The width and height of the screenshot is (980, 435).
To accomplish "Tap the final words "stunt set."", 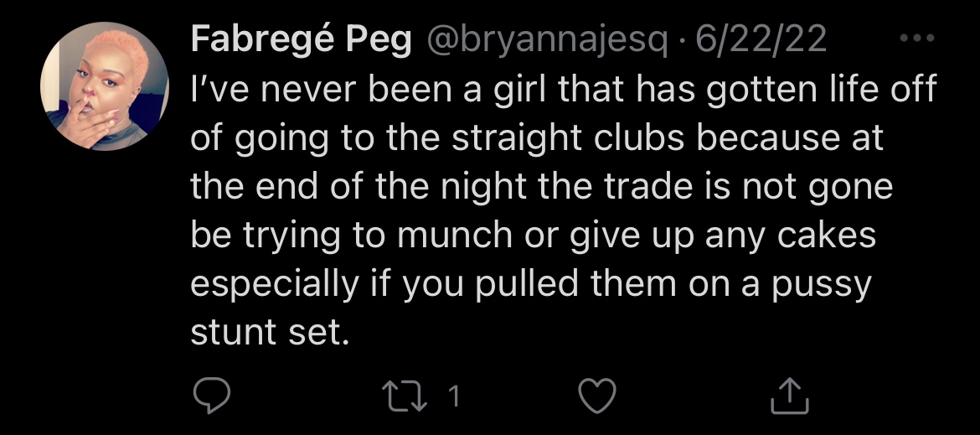I will pyautogui.click(x=270, y=332).
